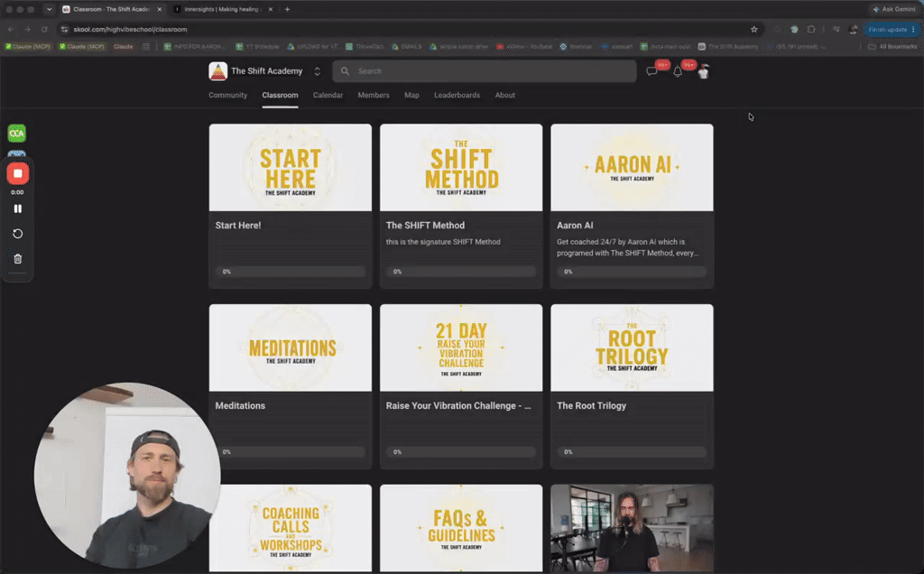Switch to the Innersights browser tab
This screenshot has height=574, width=924.
(222, 9)
